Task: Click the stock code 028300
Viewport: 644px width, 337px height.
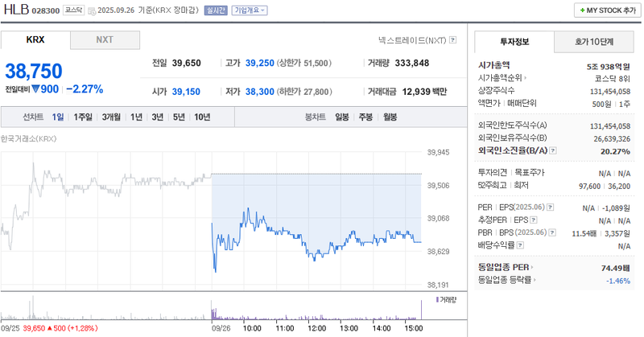Action: (46, 10)
